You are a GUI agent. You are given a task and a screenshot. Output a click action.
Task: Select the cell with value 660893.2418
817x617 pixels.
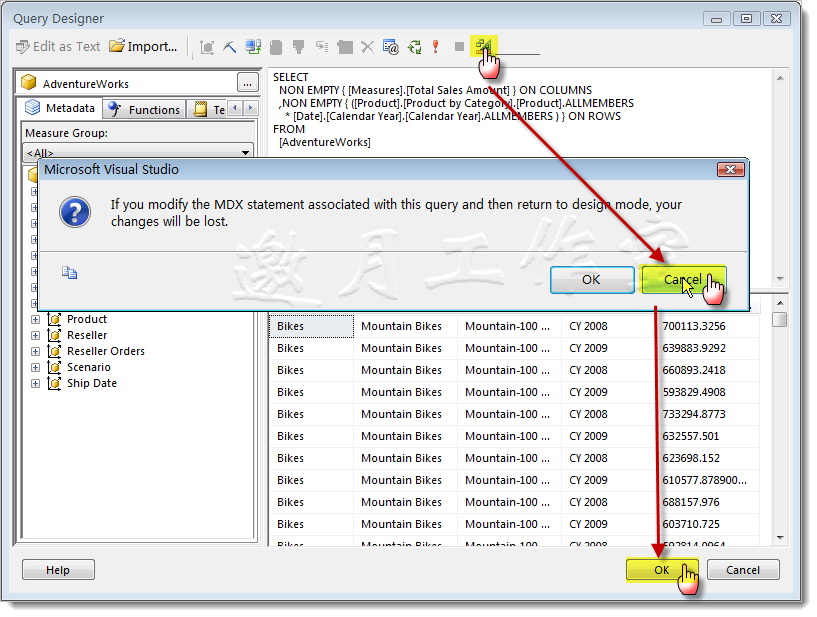pyautogui.click(x=707, y=370)
